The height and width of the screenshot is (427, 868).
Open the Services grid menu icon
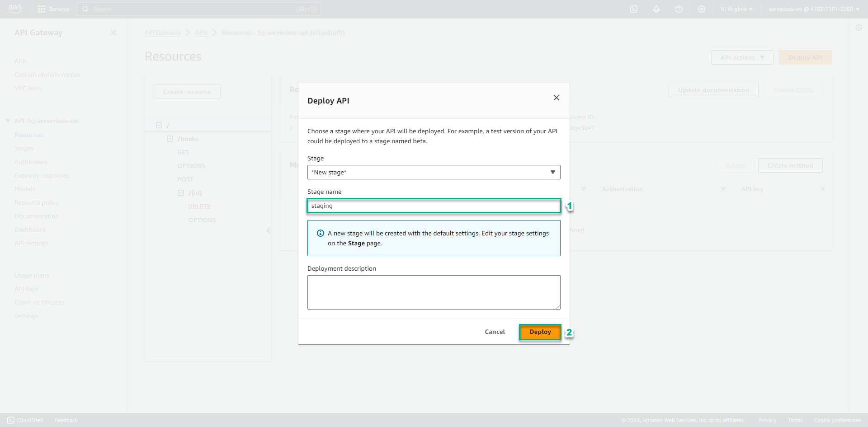(42, 9)
